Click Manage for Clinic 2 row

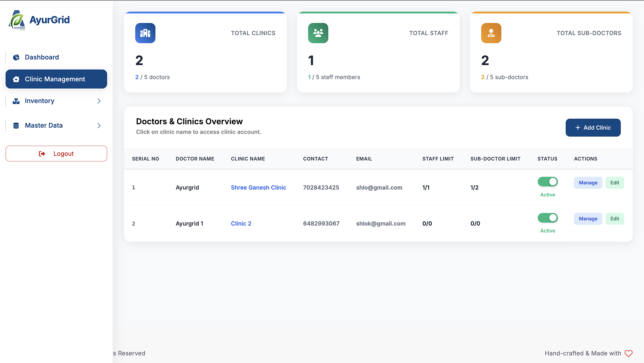[588, 219]
